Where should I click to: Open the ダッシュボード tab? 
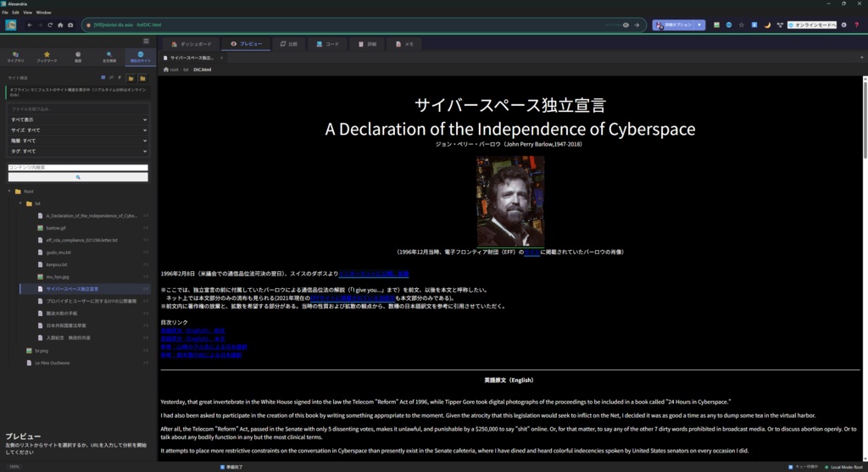[x=191, y=44]
